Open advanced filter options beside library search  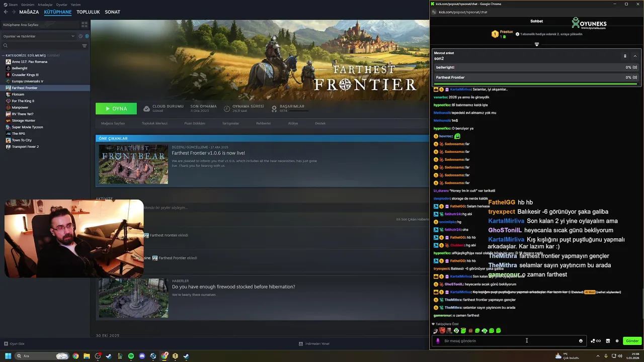pos(84,46)
